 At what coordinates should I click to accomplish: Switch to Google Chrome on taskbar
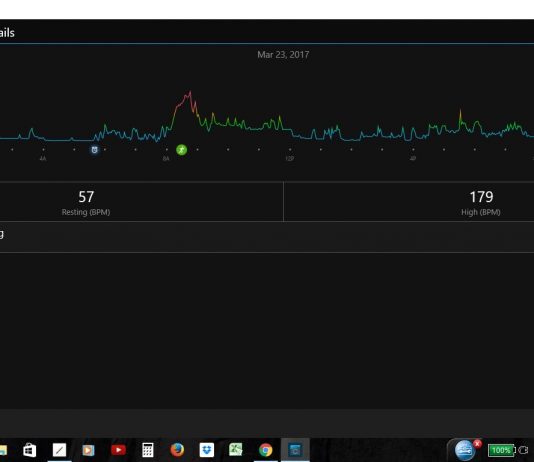(266, 450)
